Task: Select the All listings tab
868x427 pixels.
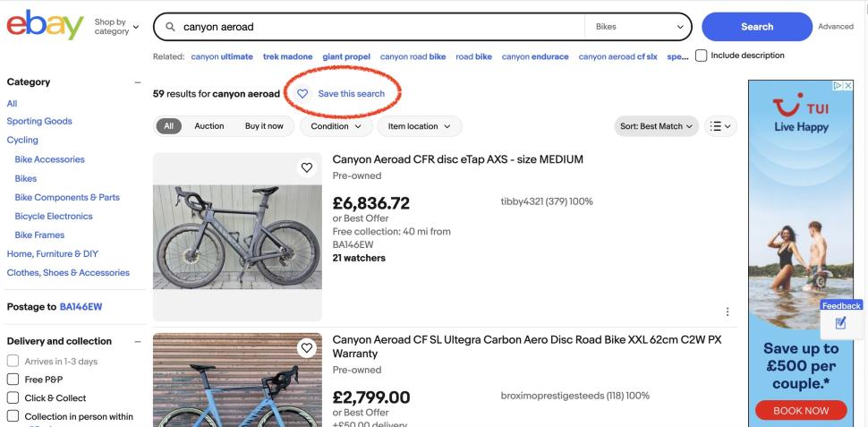Action: [169, 126]
